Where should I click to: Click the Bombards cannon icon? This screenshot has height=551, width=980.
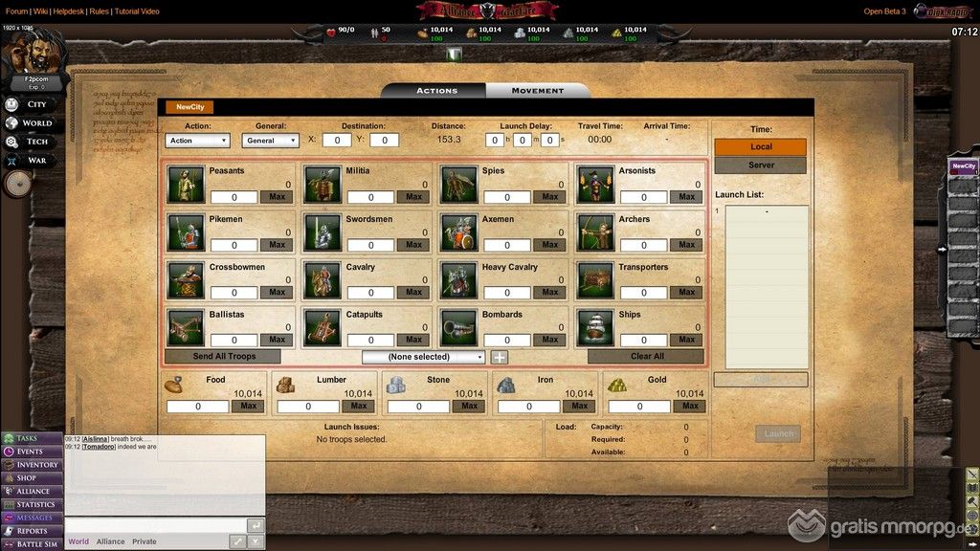pyautogui.click(x=458, y=328)
